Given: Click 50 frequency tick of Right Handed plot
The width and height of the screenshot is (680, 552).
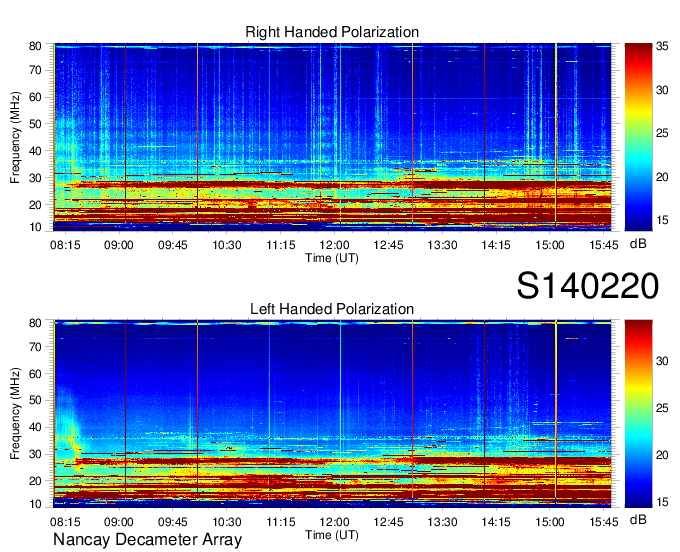Looking at the screenshot, I should coord(35,124).
